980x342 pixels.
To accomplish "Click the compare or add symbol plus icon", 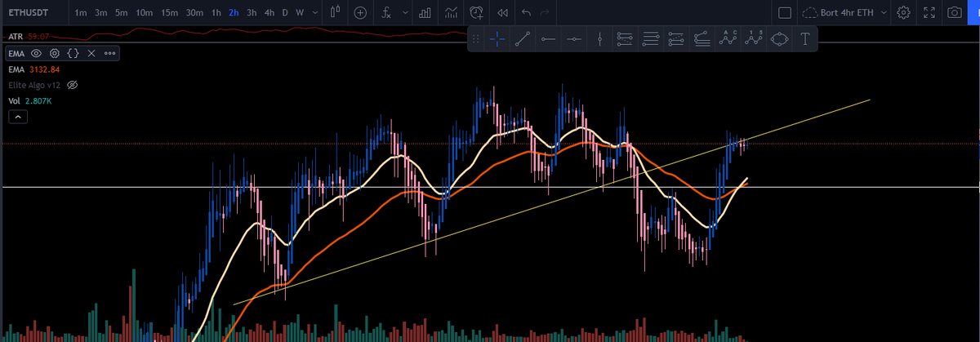I will pos(361,12).
